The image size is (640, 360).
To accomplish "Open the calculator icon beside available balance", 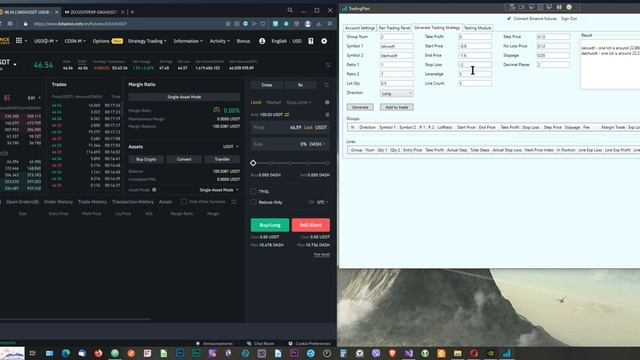I will point(327,115).
